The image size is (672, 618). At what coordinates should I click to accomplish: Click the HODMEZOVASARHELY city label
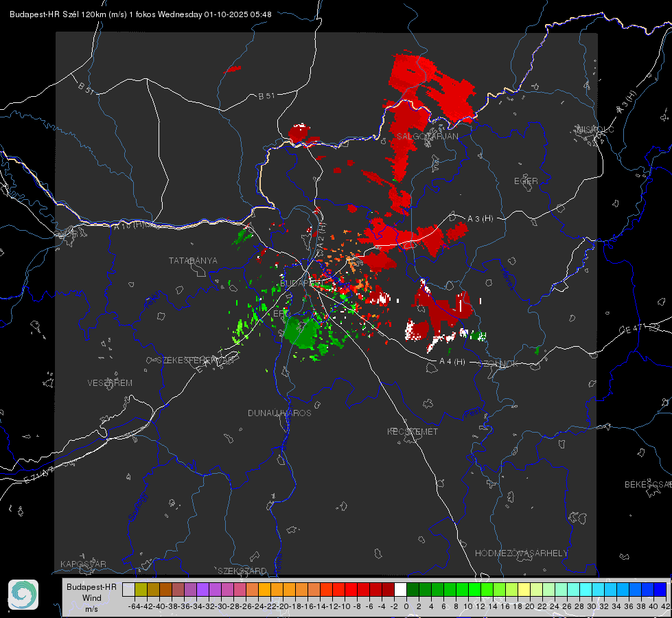(x=521, y=553)
